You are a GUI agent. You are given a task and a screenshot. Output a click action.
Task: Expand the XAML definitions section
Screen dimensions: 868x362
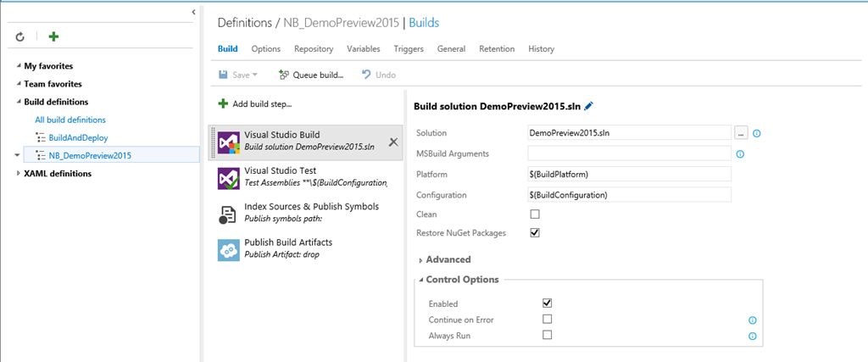19,173
